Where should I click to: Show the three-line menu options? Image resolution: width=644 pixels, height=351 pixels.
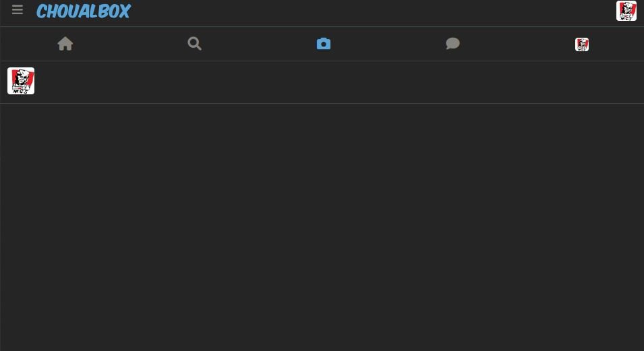18,10
